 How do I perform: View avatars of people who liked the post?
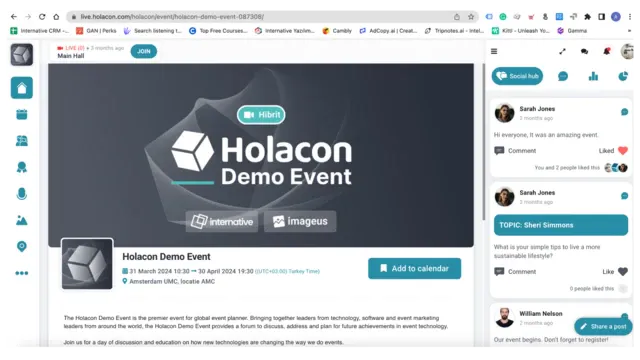[616, 168]
